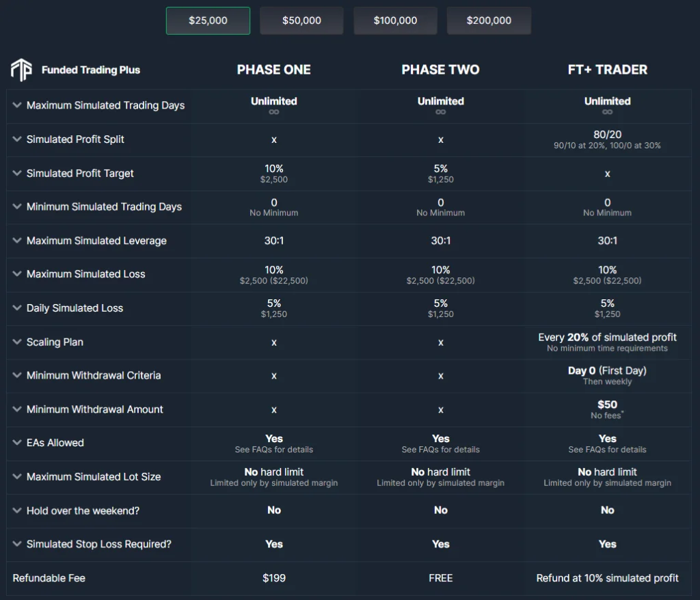Expand Simulated Stop Loss Required row chevron
This screenshot has height=600, width=700.
tap(17, 544)
